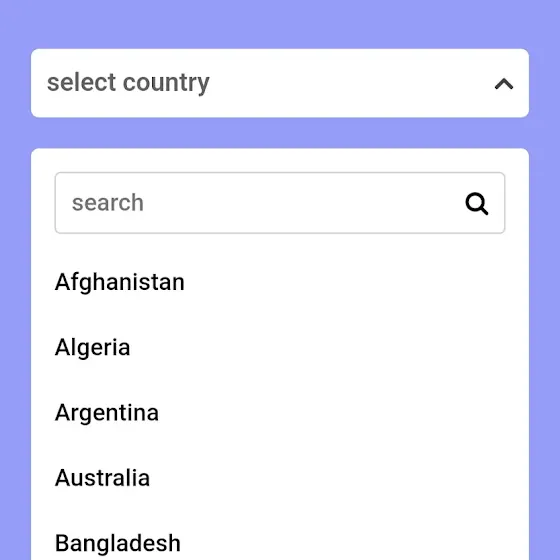Toggle the country selector header box
The height and width of the screenshot is (560, 560).
(x=280, y=83)
